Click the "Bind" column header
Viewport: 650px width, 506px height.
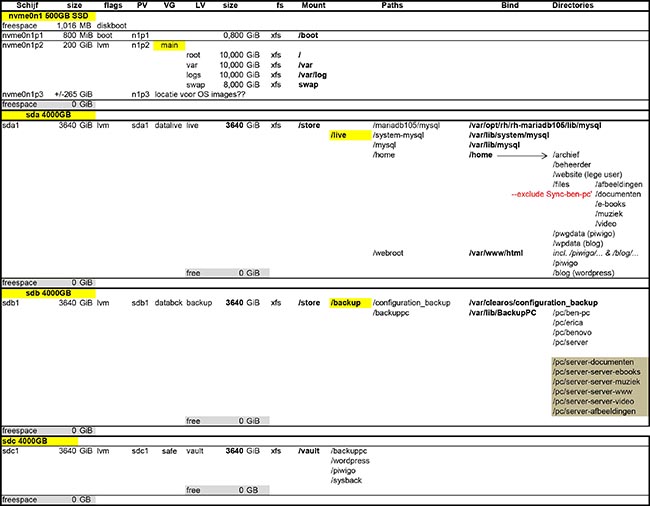tap(510, 5)
